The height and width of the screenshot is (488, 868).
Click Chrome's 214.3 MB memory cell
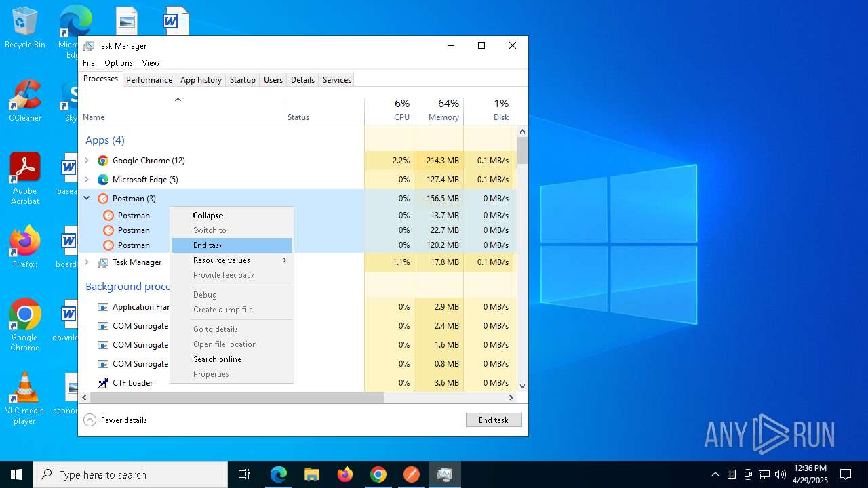click(x=439, y=161)
